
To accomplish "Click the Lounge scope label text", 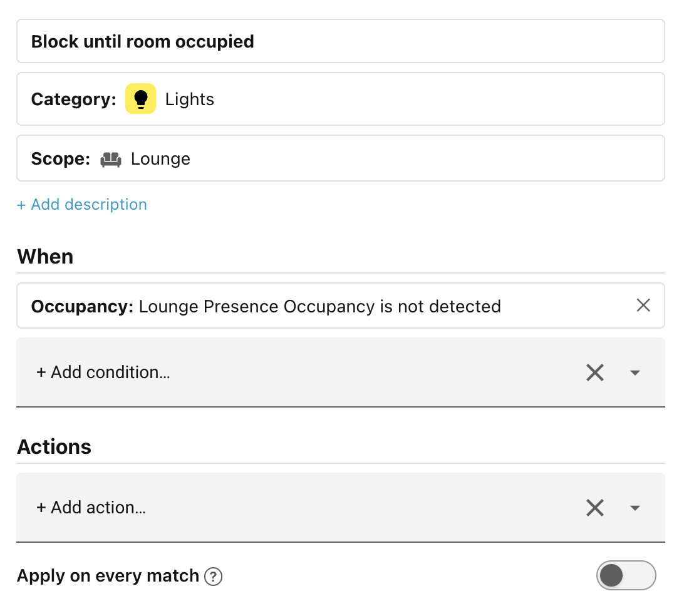I will pyautogui.click(x=160, y=159).
